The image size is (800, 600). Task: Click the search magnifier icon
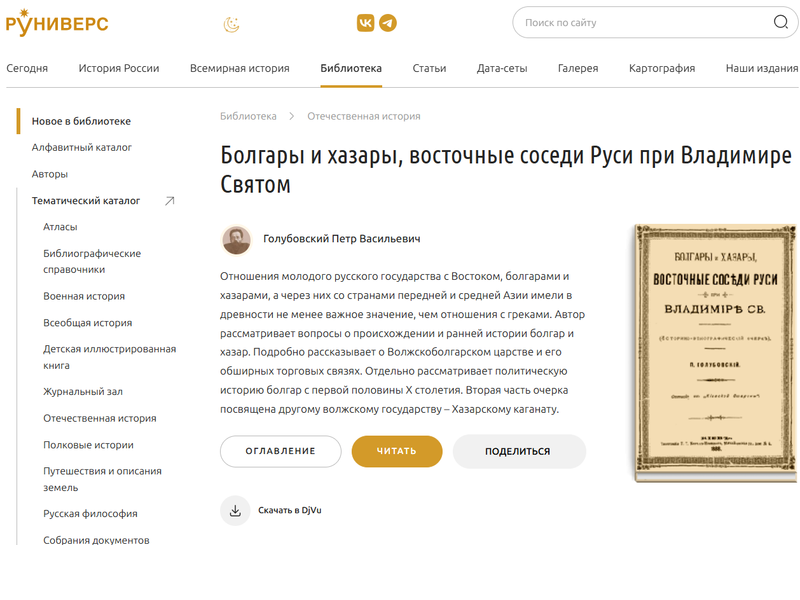tap(781, 22)
